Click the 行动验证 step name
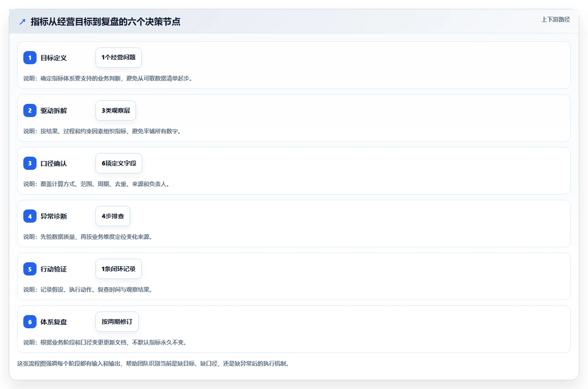 (x=54, y=269)
